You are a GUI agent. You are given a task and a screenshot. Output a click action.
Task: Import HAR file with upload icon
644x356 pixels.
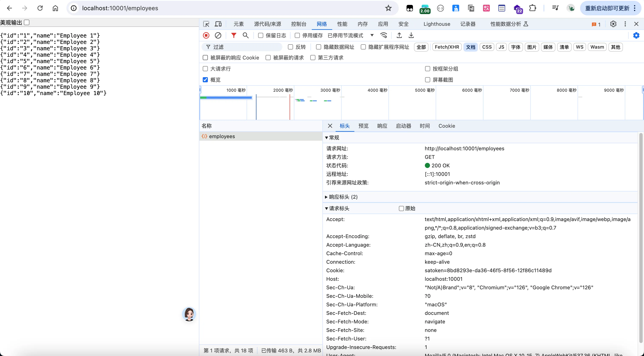399,35
